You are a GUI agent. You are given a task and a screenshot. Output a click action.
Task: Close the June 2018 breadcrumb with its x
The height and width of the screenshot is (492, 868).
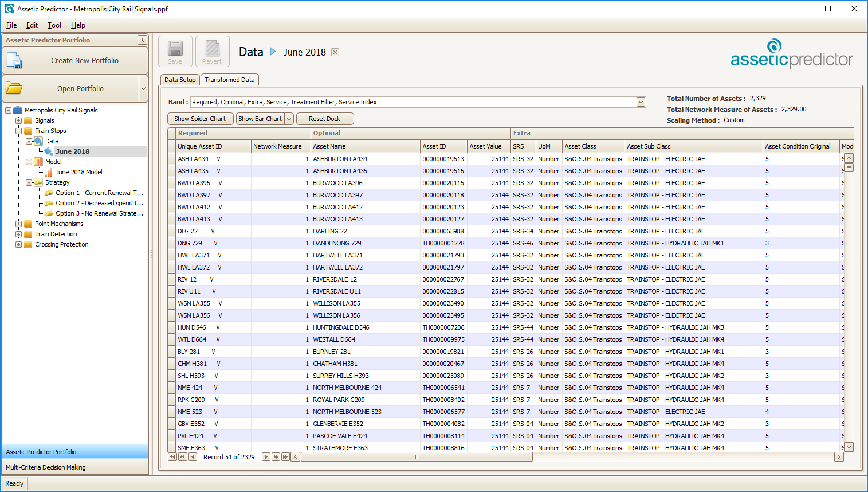(335, 52)
